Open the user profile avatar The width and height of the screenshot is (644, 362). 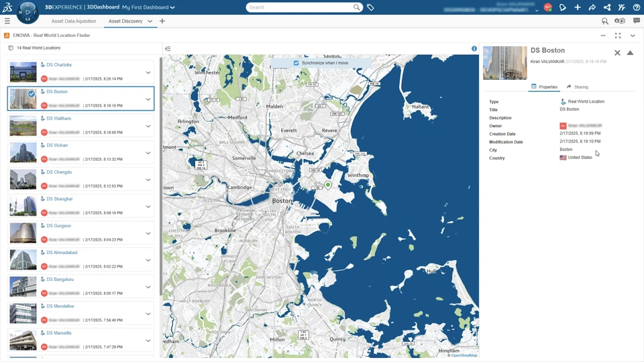547,7
